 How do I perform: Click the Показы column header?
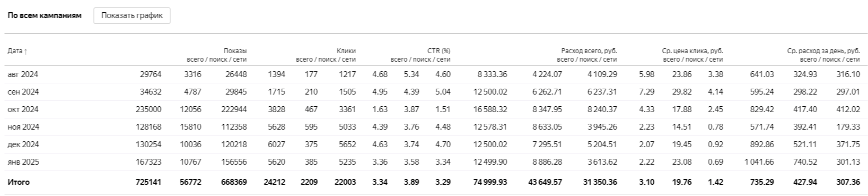pyautogui.click(x=235, y=51)
